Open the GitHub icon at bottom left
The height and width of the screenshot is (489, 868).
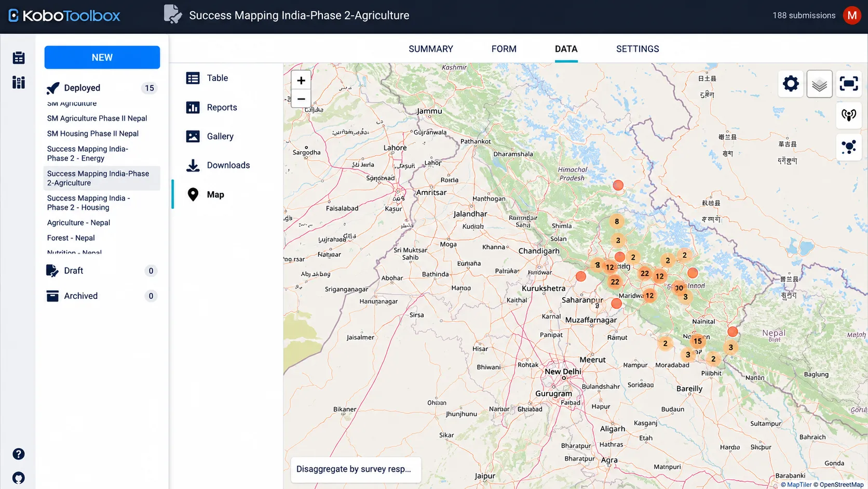[19, 478]
